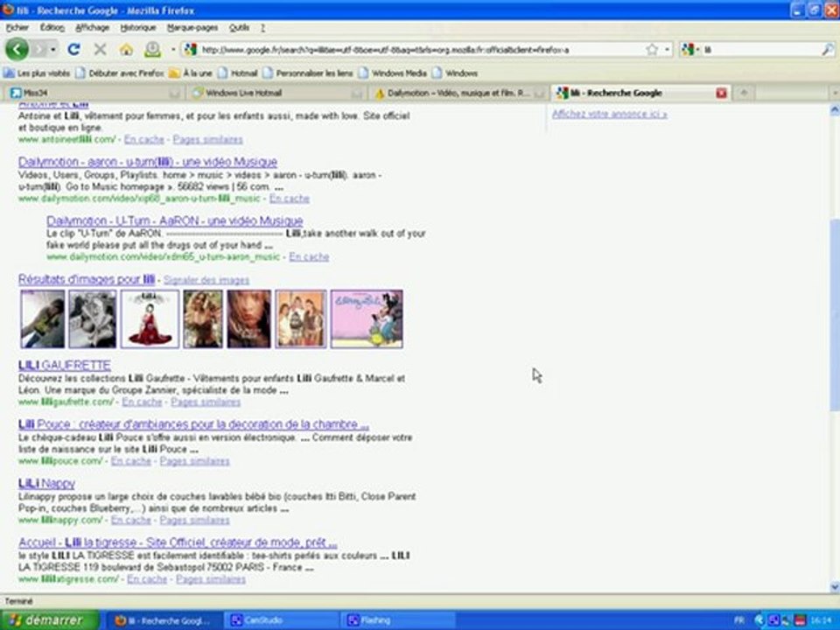Open the Outils menu
The height and width of the screenshot is (630, 840).
(239, 27)
